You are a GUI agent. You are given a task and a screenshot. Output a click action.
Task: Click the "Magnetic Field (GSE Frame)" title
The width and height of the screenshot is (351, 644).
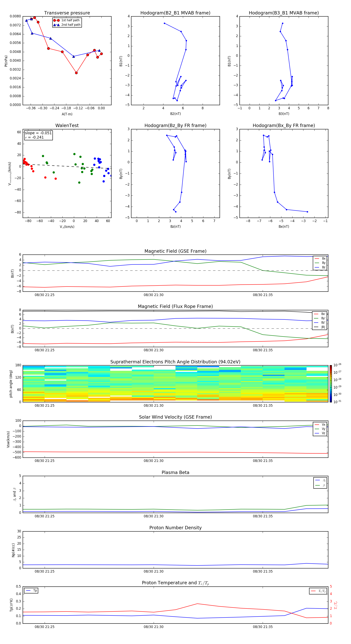pos(175,251)
